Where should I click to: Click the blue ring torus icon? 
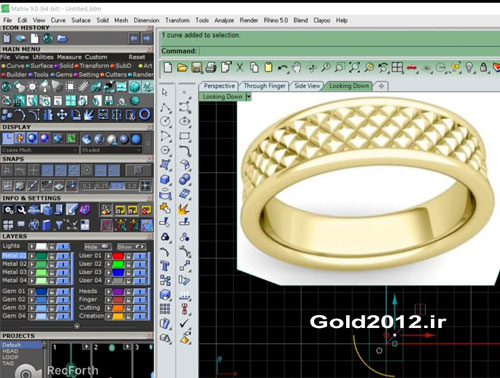[x=144, y=114]
